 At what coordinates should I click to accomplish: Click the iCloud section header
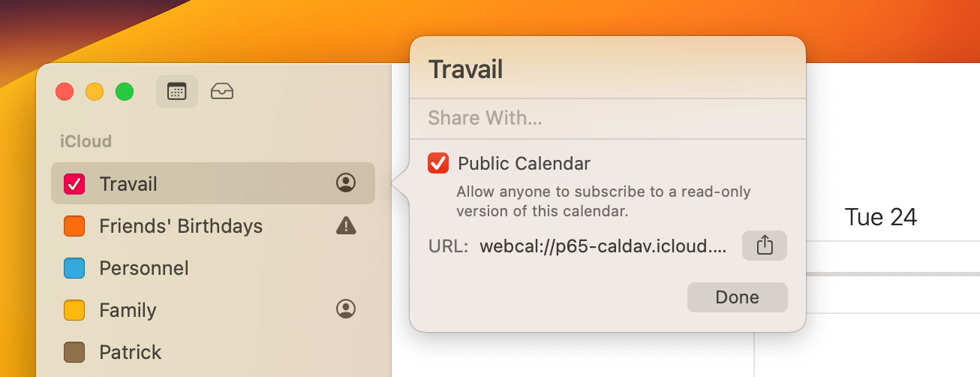coord(86,141)
